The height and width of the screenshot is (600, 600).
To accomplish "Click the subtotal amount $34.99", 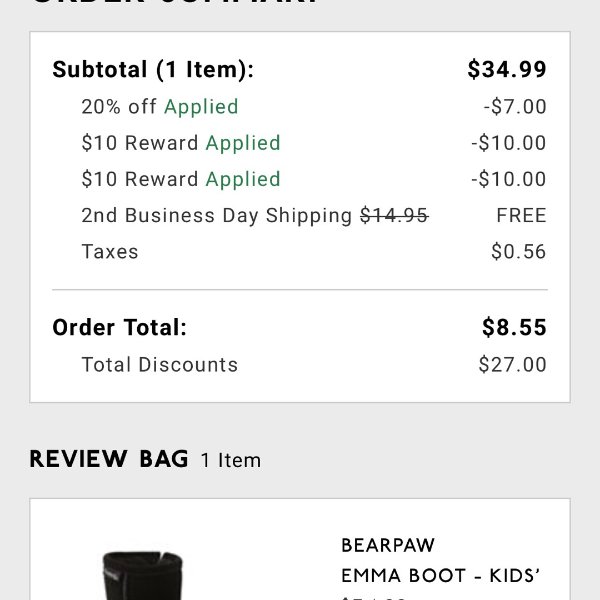I will tap(507, 69).
